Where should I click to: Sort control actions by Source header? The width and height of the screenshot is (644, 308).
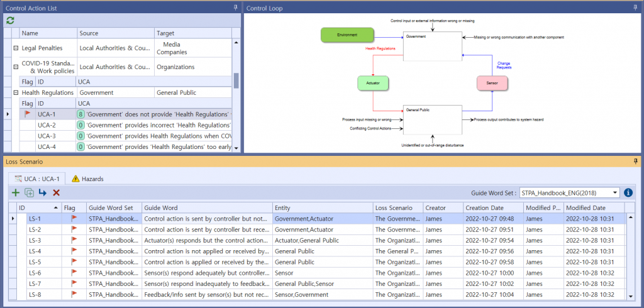click(x=116, y=33)
